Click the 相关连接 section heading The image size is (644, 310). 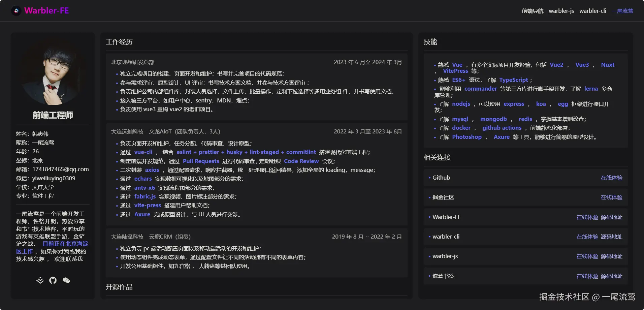click(x=437, y=157)
